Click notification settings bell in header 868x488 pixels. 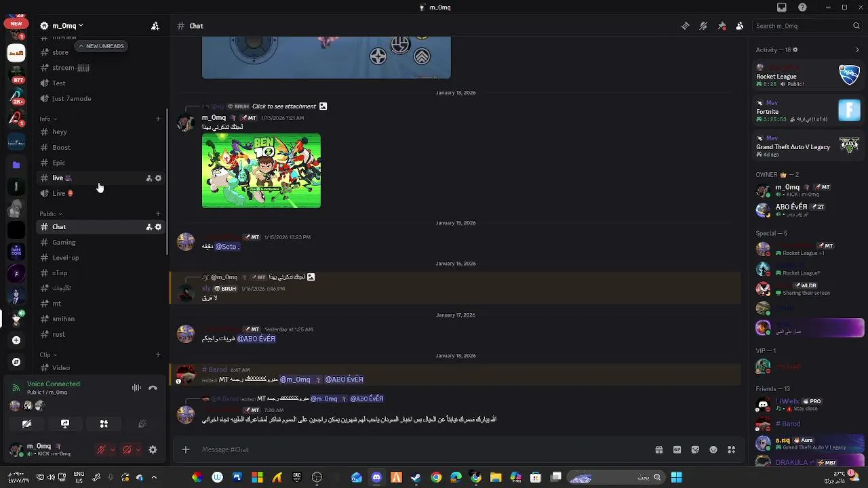(x=703, y=26)
